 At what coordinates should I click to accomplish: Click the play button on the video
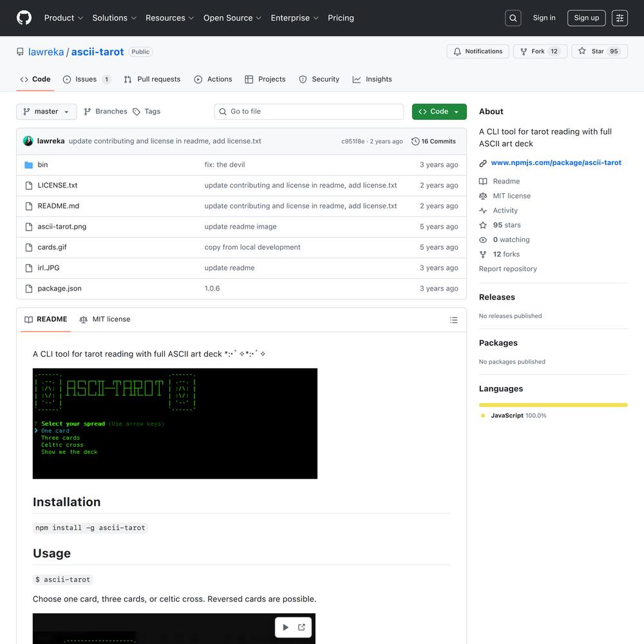285,627
